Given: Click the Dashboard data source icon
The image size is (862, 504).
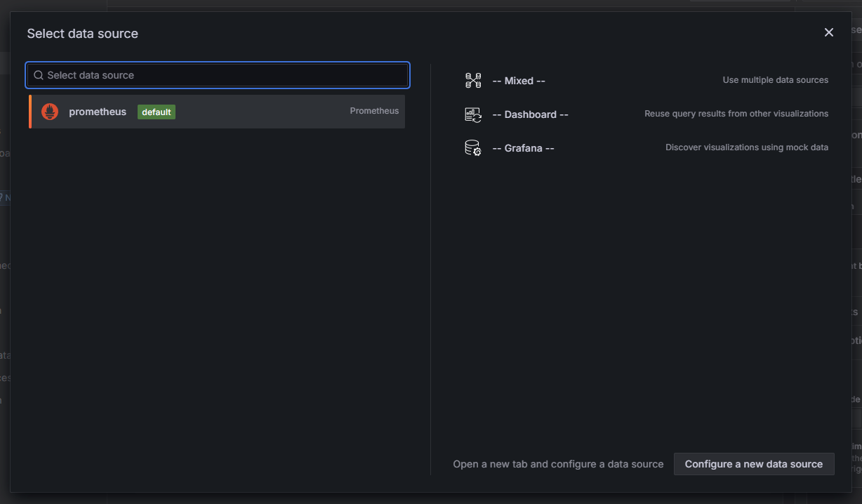Looking at the screenshot, I should point(473,114).
